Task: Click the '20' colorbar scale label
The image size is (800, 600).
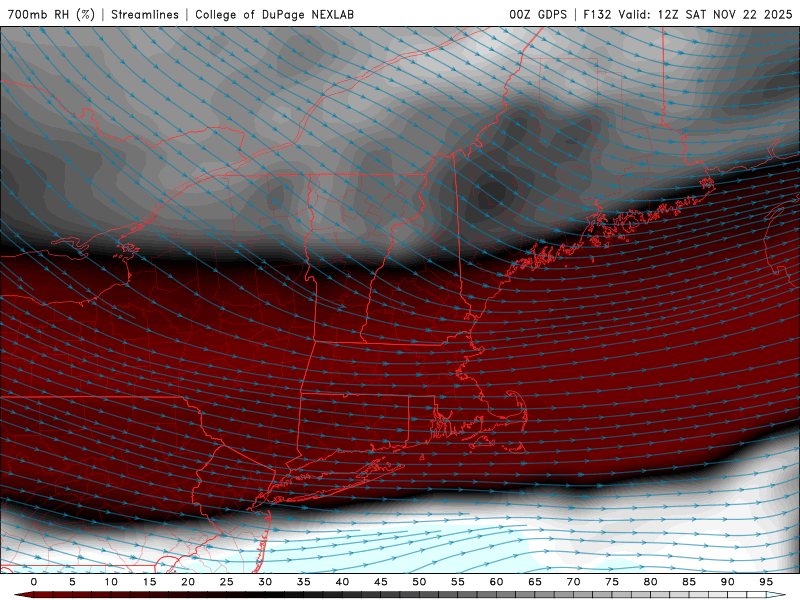Action: pos(188,582)
